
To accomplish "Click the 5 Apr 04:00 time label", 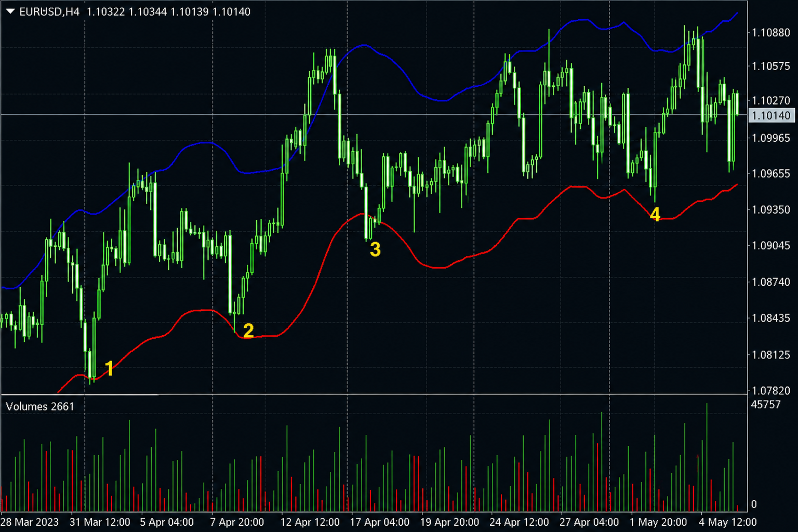I will click(167, 522).
